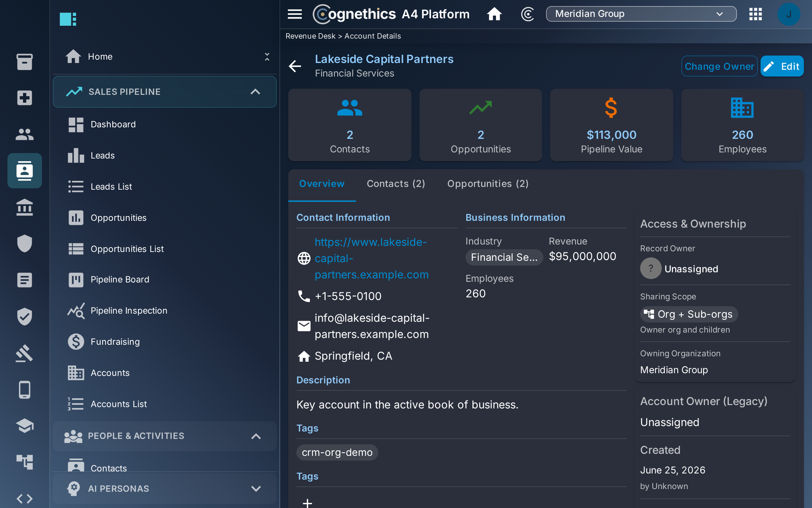Screen dimensions: 812x508
Task: Collapse the Sales Pipeline section
Action: click(164, 92)
